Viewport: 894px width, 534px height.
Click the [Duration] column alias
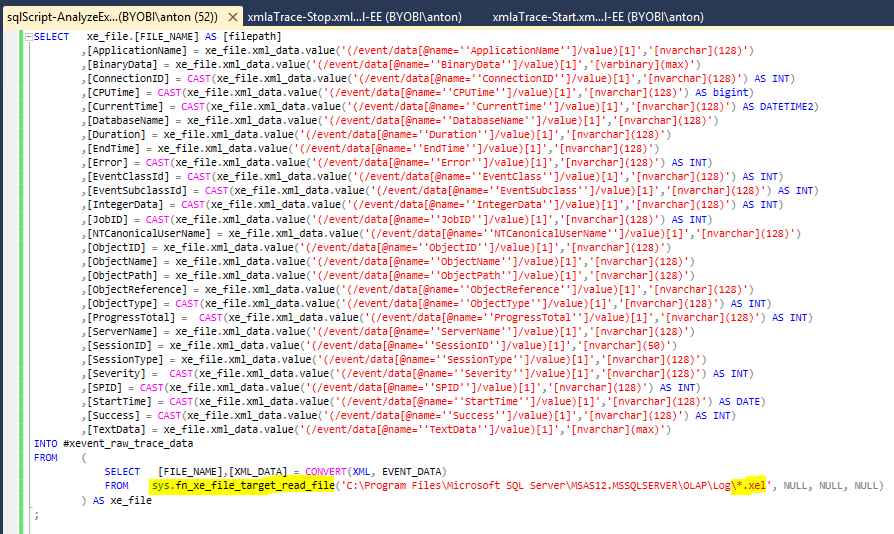tap(116, 134)
